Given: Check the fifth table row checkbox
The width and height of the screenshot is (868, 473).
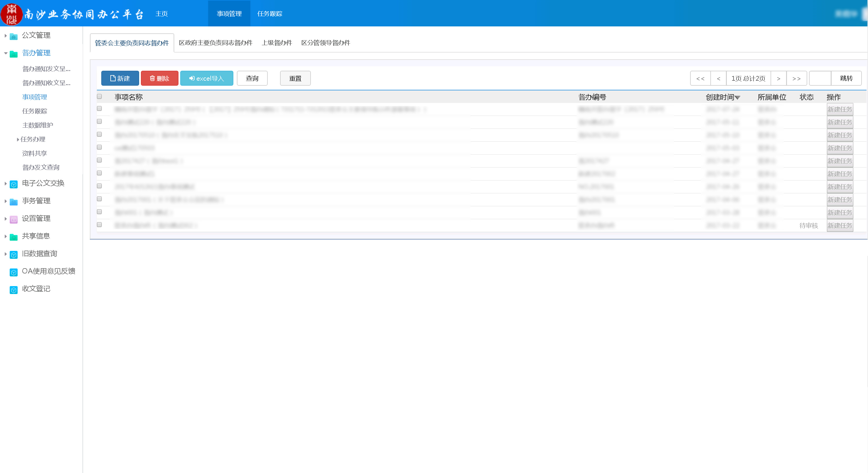Looking at the screenshot, I should coord(99,160).
